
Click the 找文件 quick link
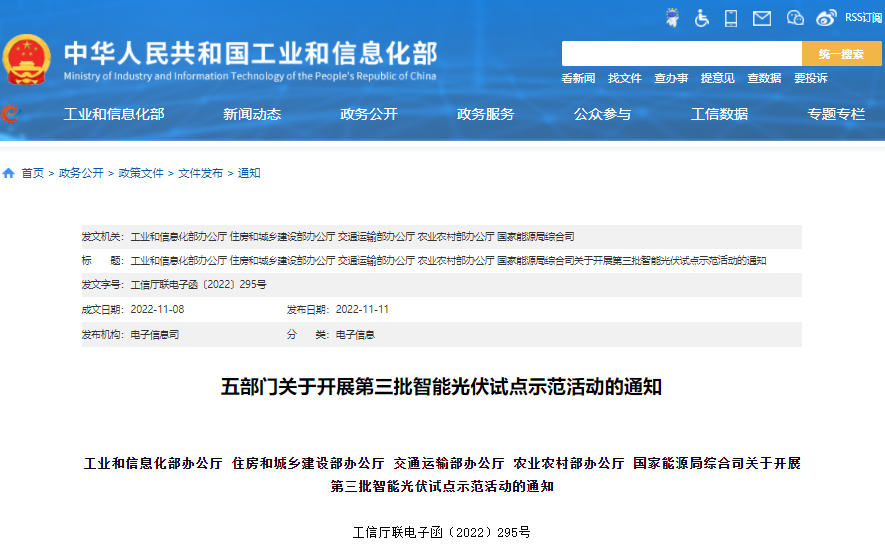click(x=625, y=78)
